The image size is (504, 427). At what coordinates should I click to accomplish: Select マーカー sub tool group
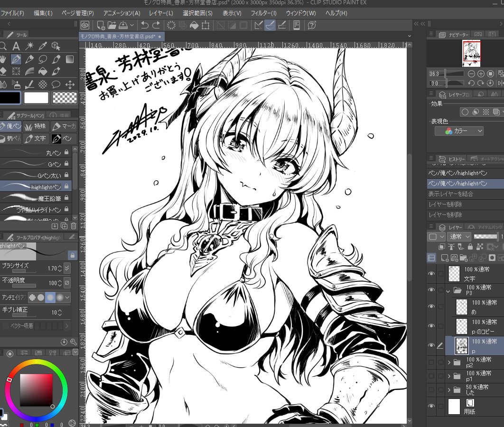[x=64, y=126]
